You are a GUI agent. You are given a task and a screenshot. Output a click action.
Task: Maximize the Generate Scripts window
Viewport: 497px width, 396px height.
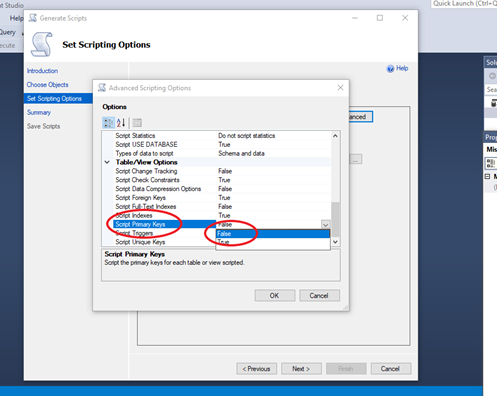point(380,18)
